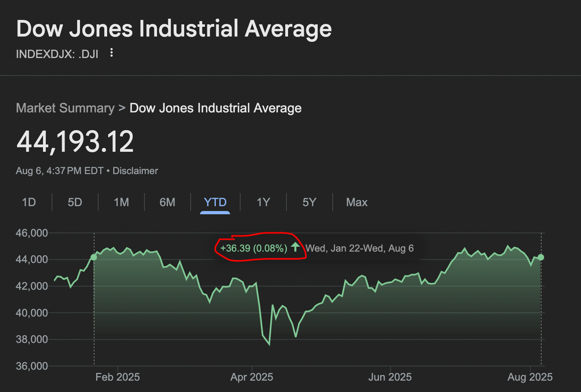Screen dimensions: 581x392
Task: Open the three-dot menu beside INDEXDJX: .DJI
Action: coord(112,53)
